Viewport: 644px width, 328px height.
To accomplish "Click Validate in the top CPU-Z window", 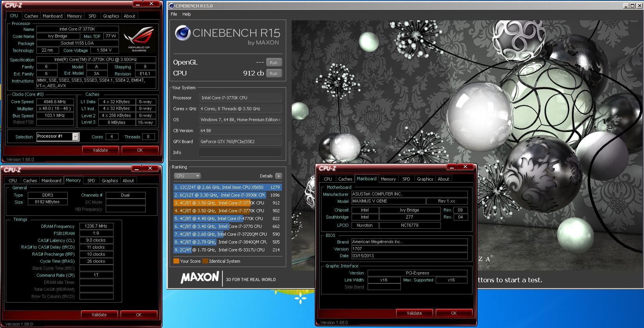I will 100,150.
